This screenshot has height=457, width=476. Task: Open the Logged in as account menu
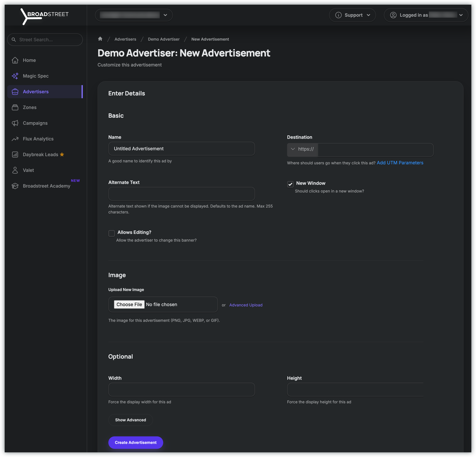click(x=426, y=15)
